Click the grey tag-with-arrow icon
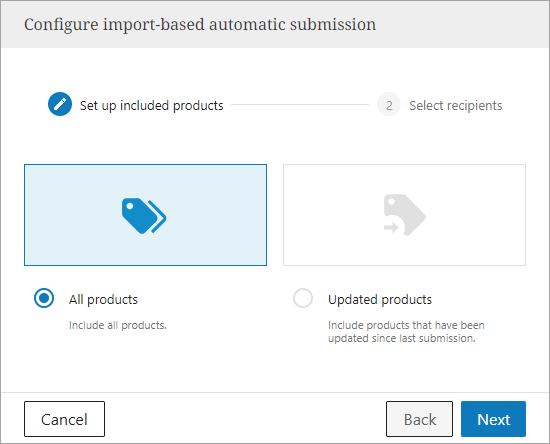550x444 pixels. point(404,215)
